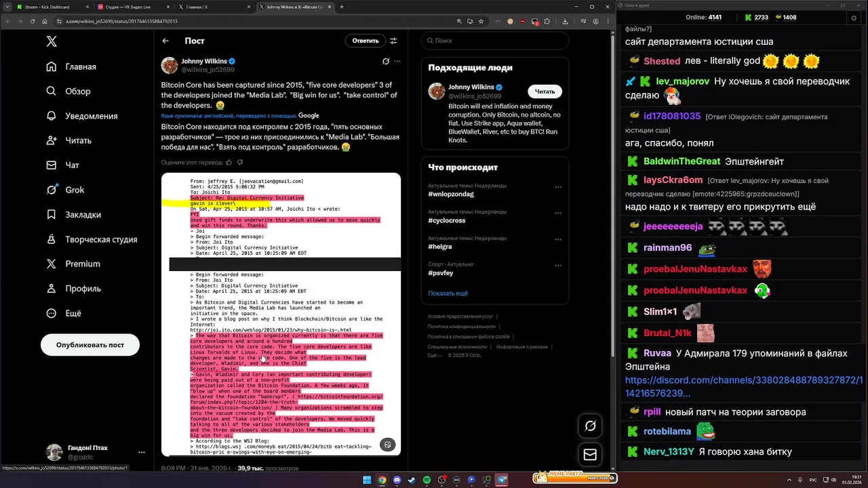Open browser downloads icon
The width and height of the screenshot is (868, 488).
point(565,21)
